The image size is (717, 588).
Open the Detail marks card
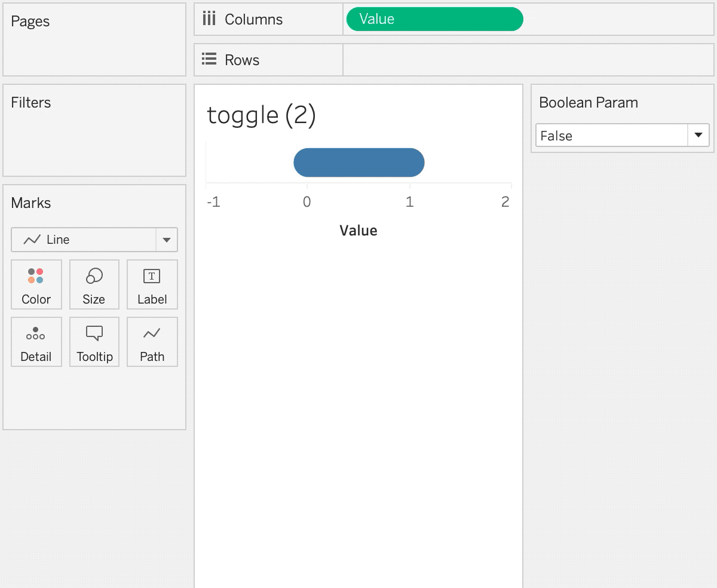36,342
